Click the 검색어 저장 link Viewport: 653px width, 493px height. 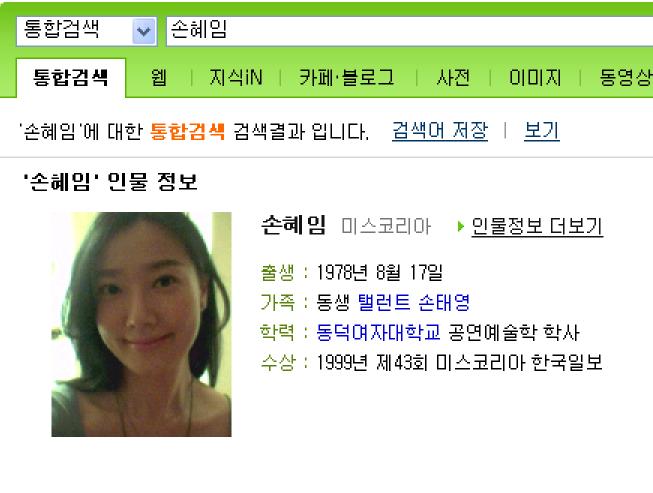440,131
